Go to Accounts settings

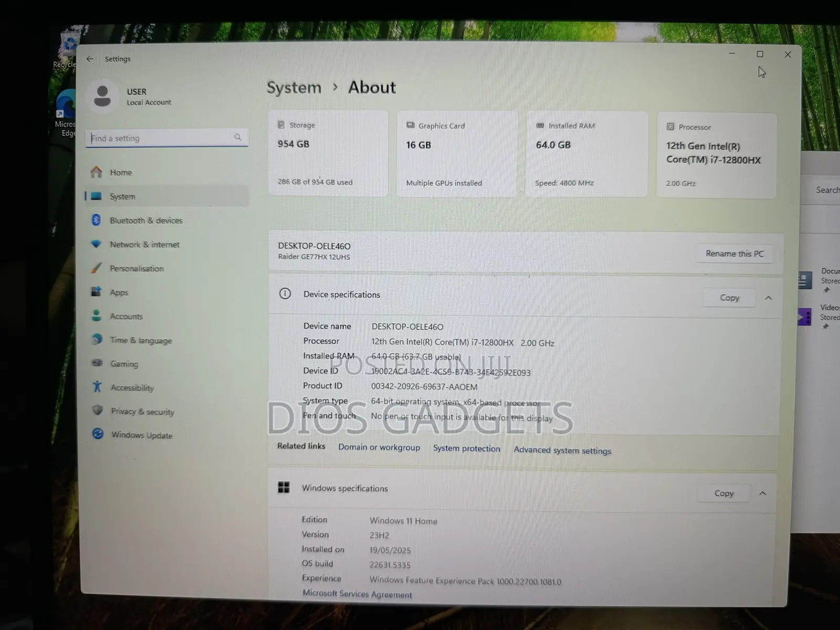coord(166,316)
